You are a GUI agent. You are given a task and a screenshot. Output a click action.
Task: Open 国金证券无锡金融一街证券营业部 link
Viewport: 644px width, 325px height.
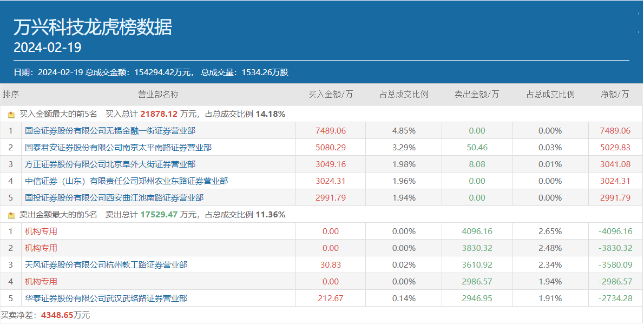pos(110,131)
